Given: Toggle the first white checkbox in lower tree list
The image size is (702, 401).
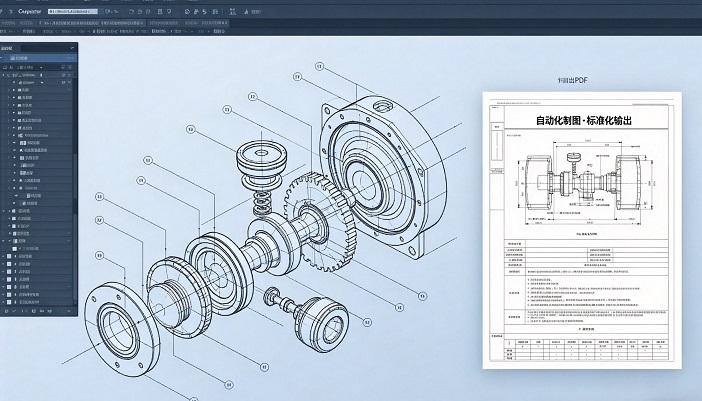Looking at the screenshot, I should click(10, 257).
